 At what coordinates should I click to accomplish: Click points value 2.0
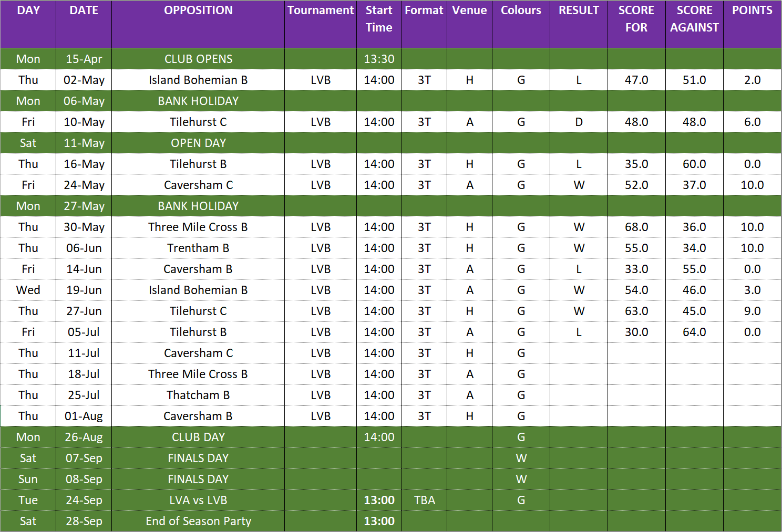752,80
